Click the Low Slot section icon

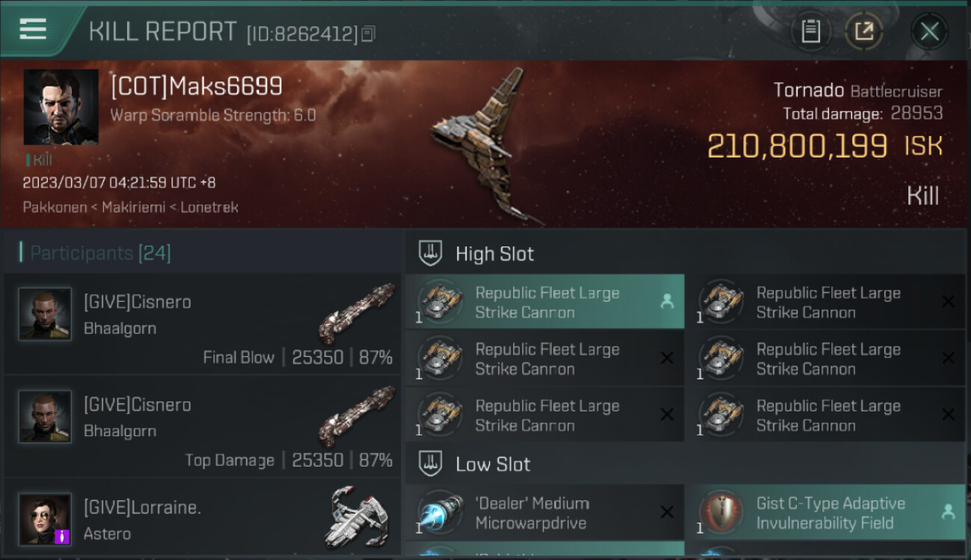(430, 464)
